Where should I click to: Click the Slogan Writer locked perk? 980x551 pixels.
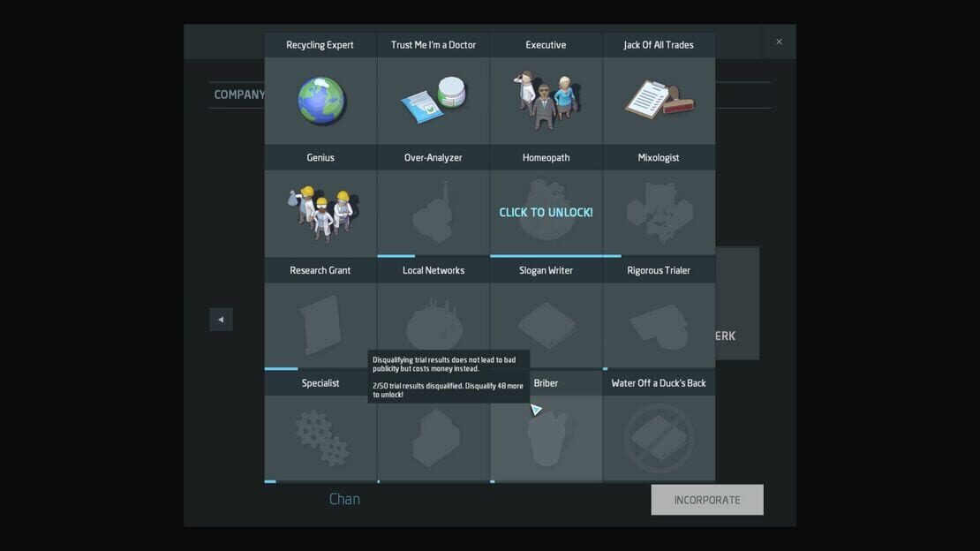[546, 326]
